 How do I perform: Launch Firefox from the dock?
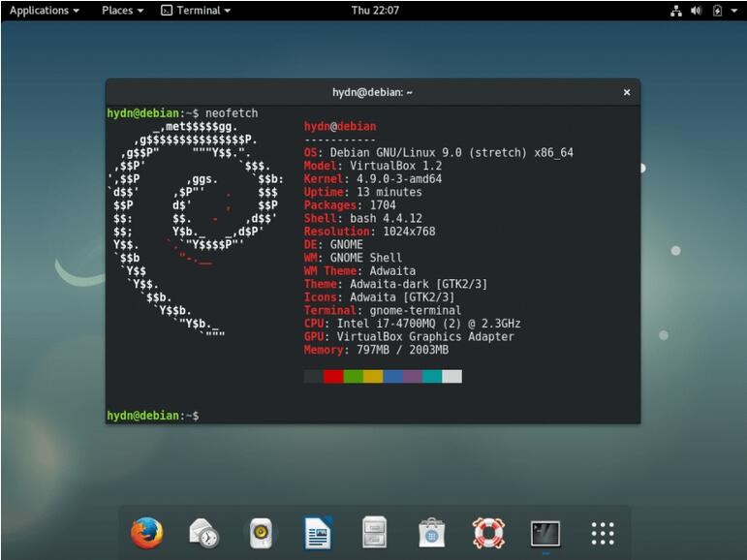[146, 533]
